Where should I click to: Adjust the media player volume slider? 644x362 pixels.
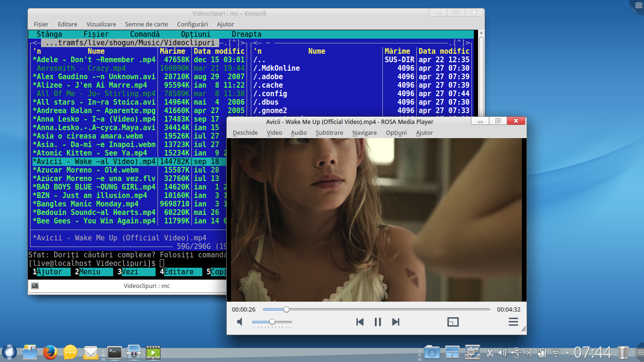[272, 322]
